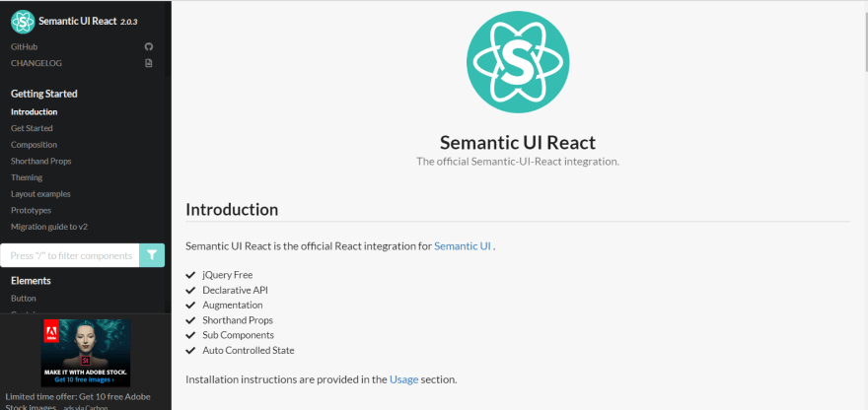Open the Usage section link

tap(403, 379)
